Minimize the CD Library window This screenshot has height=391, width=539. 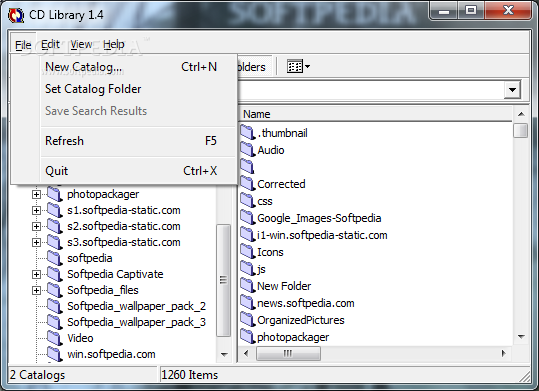(444, 11)
